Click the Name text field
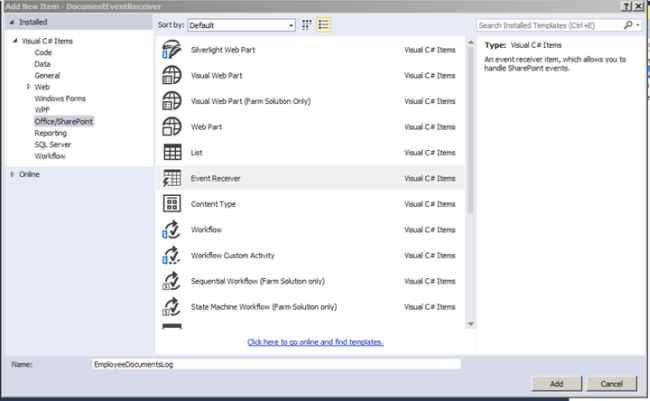 click(276, 365)
